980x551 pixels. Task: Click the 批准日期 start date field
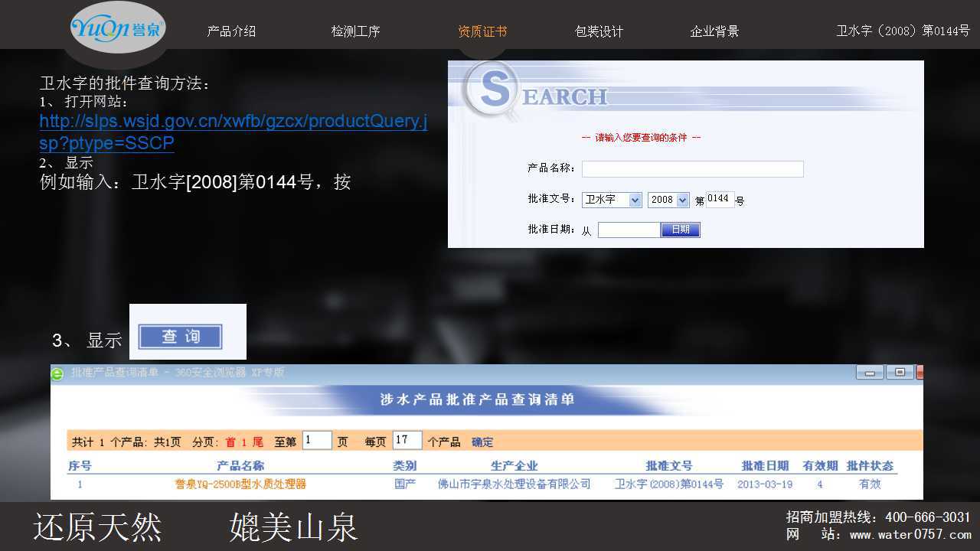629,230
